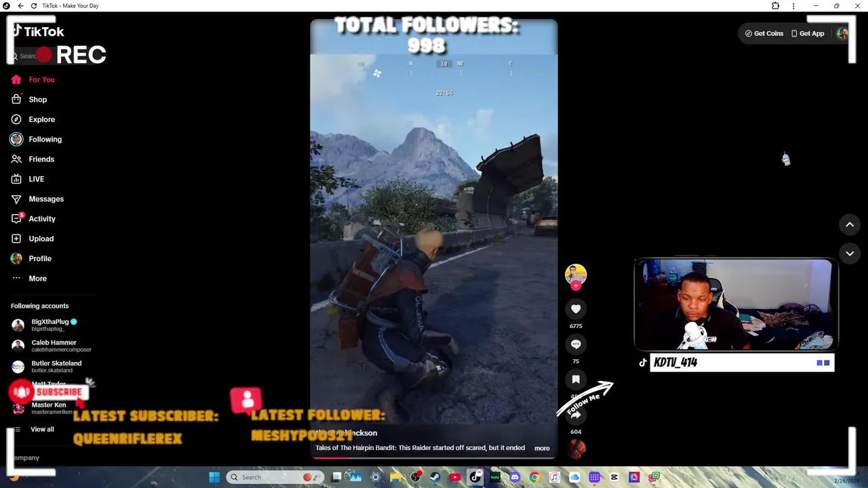Open YouTube from the taskbar

[455, 477]
